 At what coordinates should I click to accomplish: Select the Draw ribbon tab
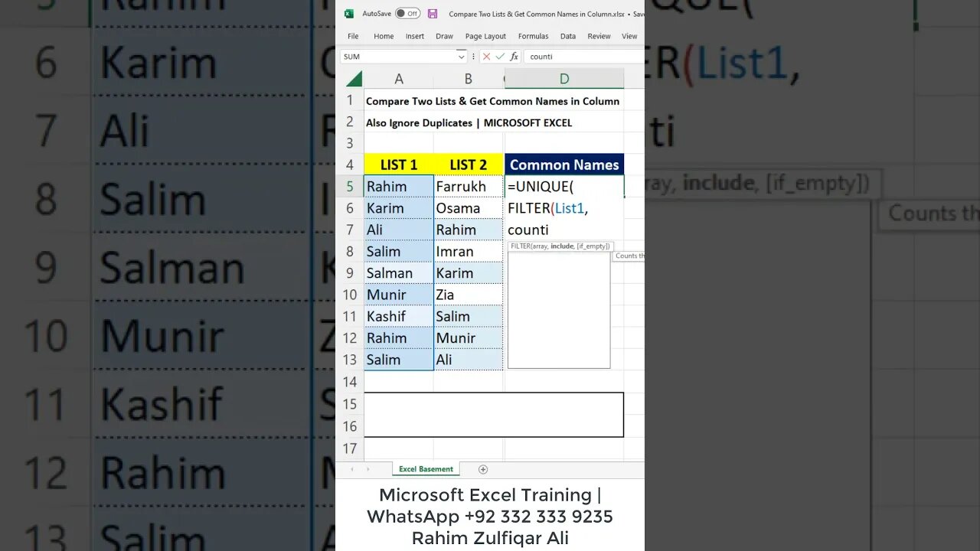click(x=444, y=36)
